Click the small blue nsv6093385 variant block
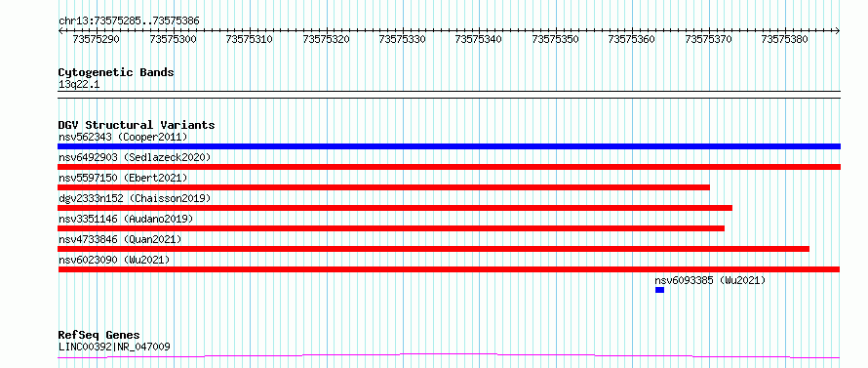Viewport: 868px width, 368px height. [x=659, y=290]
